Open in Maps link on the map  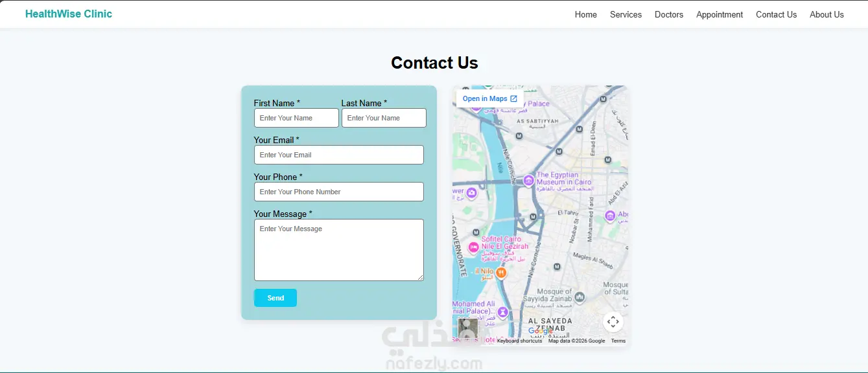coord(489,98)
